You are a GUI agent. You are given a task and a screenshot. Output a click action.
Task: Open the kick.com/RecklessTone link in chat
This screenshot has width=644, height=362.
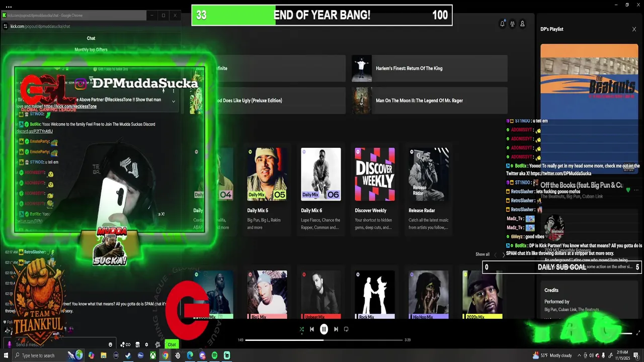tap(70, 107)
